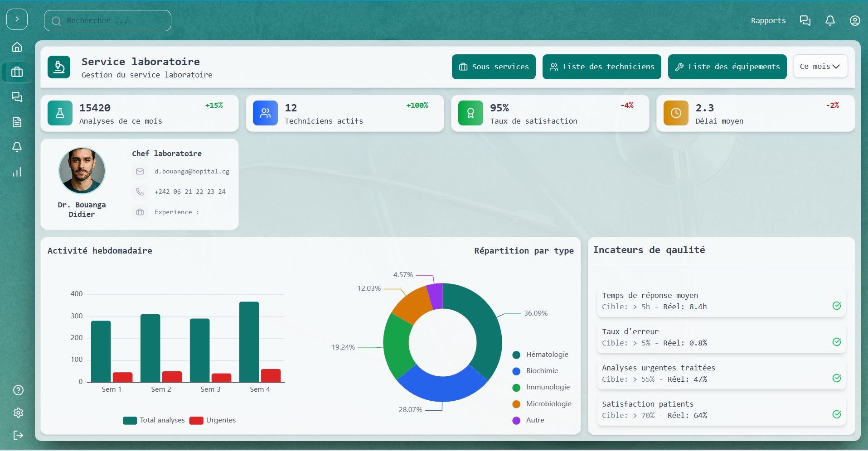The image size is (868, 451).
Task: Expand the sidebar with the chevron button
Action: click(17, 19)
